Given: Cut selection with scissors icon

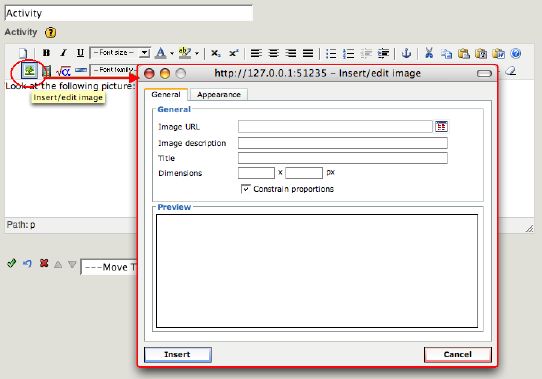Looking at the screenshot, I should (429, 53).
